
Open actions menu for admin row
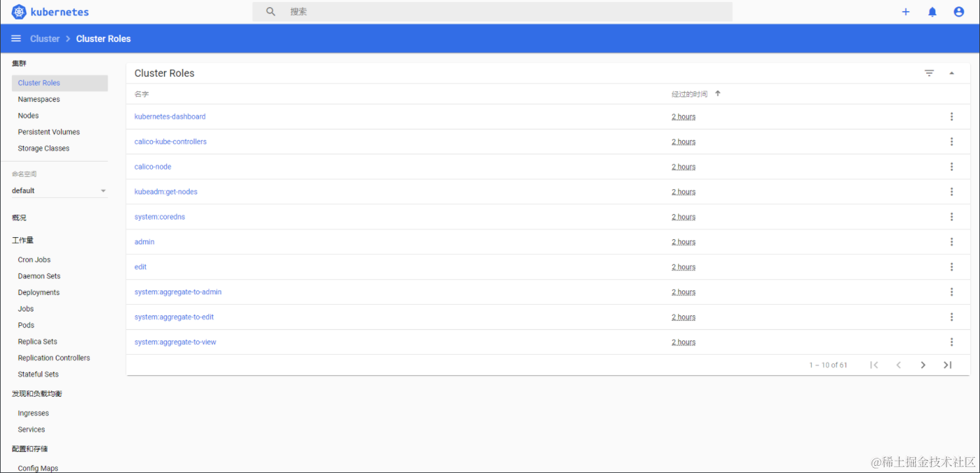pos(952,242)
